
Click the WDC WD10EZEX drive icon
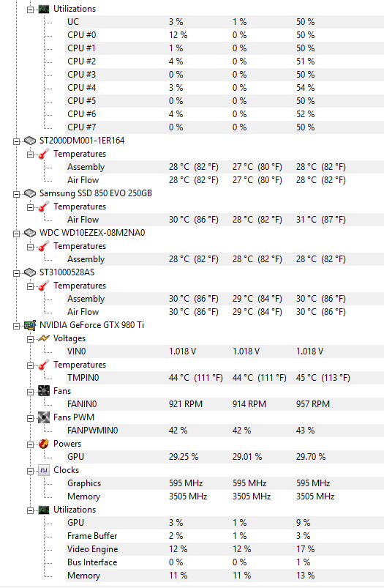tap(30, 233)
